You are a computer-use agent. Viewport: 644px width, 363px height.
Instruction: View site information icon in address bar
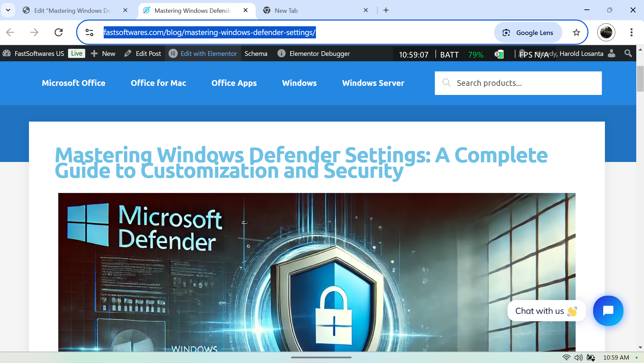pyautogui.click(x=89, y=32)
